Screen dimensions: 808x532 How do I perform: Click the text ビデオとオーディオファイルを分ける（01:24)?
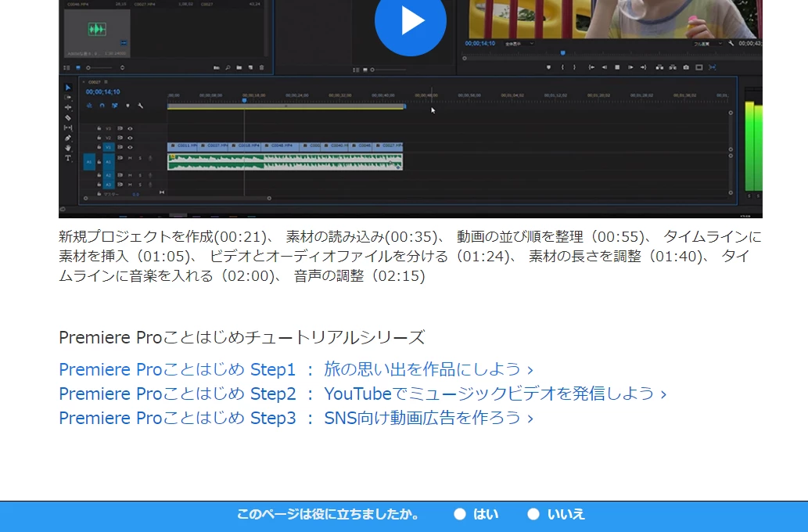(360, 256)
